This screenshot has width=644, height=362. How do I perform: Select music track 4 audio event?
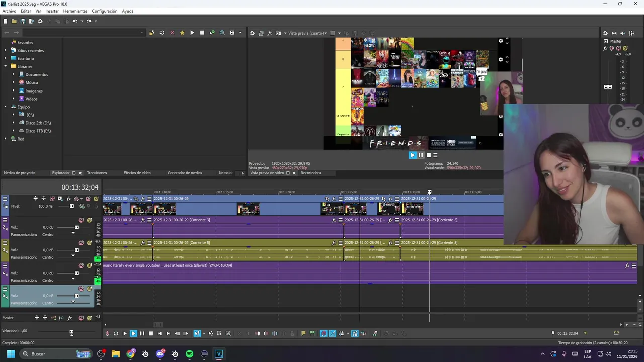coord(370,272)
